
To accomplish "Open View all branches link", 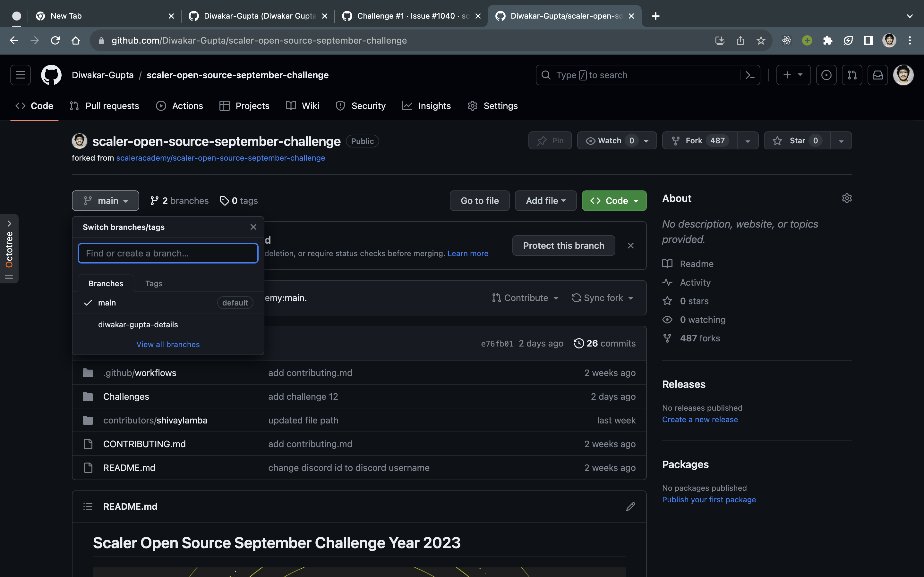I will coord(167,344).
